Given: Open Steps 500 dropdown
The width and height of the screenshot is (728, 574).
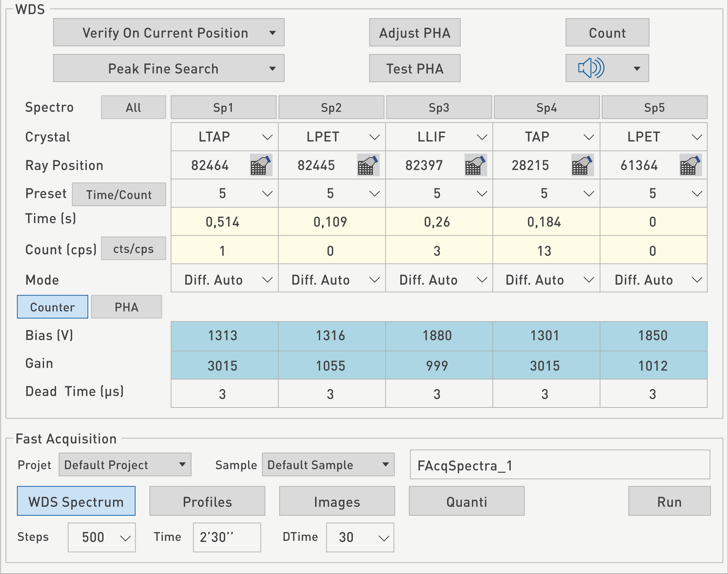Looking at the screenshot, I should [125, 538].
